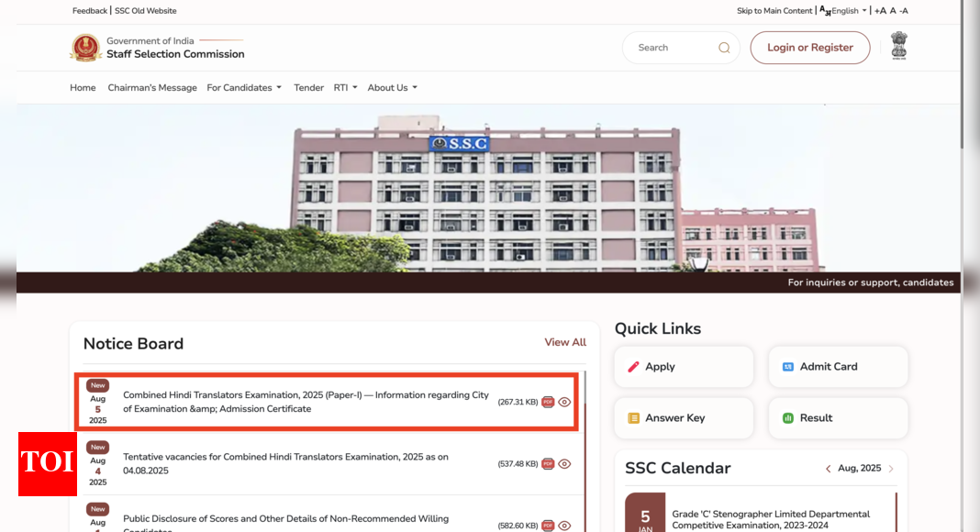980x532 pixels.
Task: Click the Staff Selection Commission logo emblem
Action: point(85,48)
